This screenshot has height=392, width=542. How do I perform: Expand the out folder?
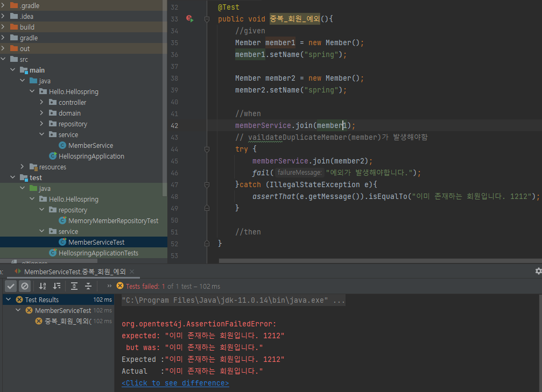coord(3,48)
